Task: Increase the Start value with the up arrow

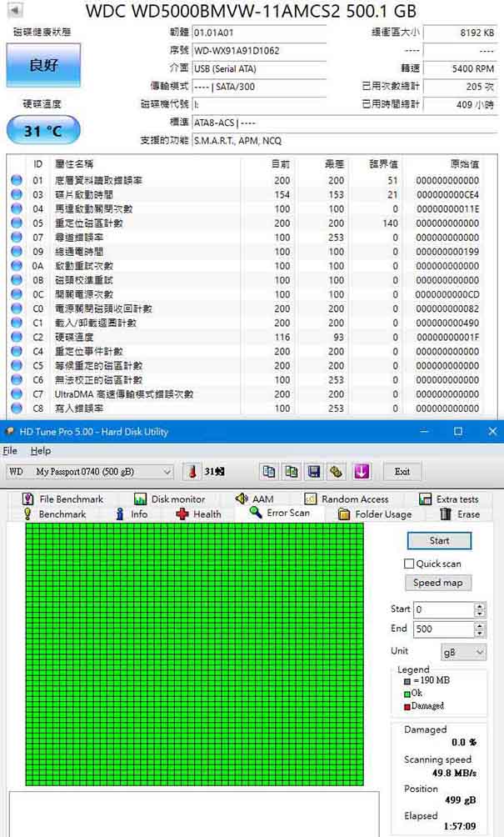Action: 480,606
